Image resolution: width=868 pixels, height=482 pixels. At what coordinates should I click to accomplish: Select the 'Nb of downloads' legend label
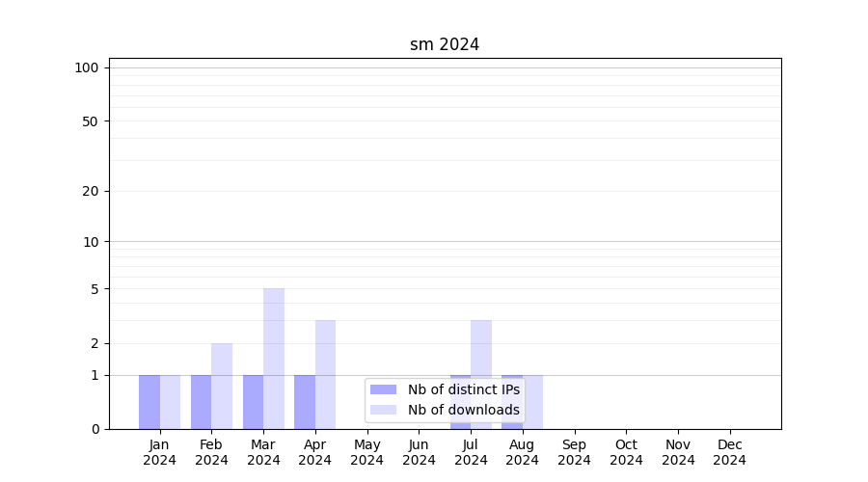[463, 410]
